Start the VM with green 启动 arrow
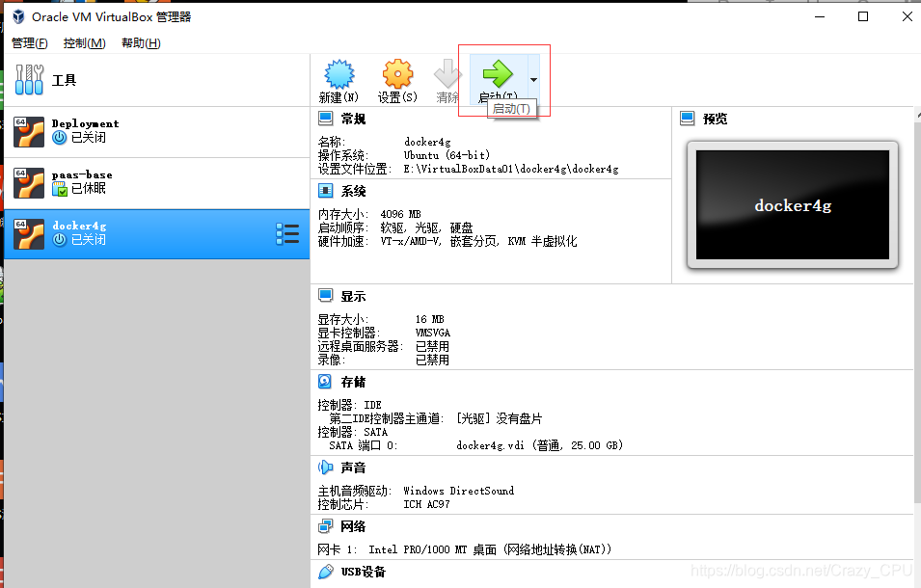 point(498,74)
